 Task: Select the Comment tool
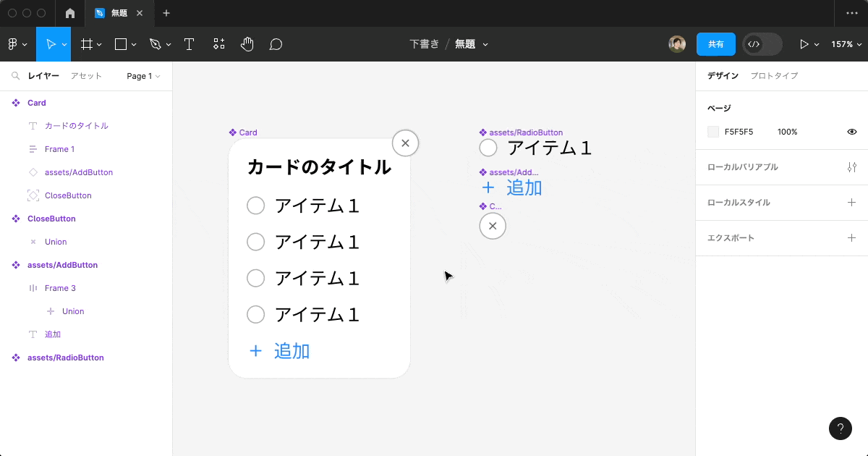pos(276,44)
